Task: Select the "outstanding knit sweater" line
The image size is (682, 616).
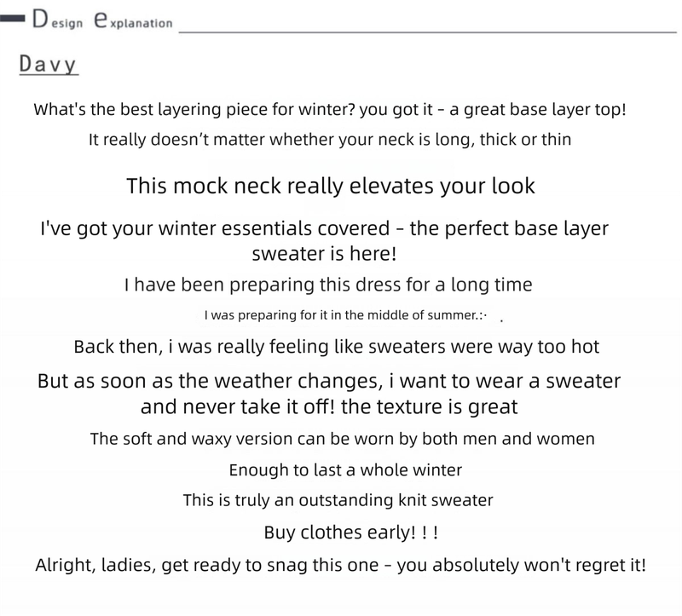Action: tap(338, 500)
